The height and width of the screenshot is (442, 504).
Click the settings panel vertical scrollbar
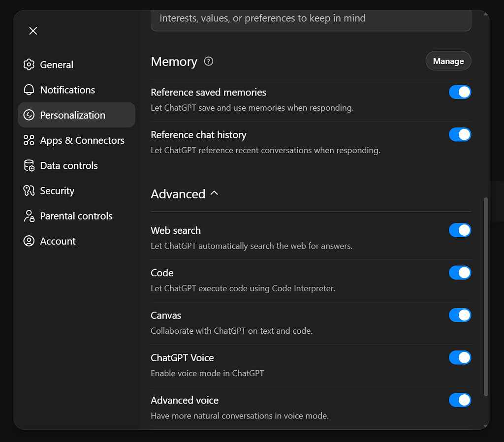pos(486,296)
